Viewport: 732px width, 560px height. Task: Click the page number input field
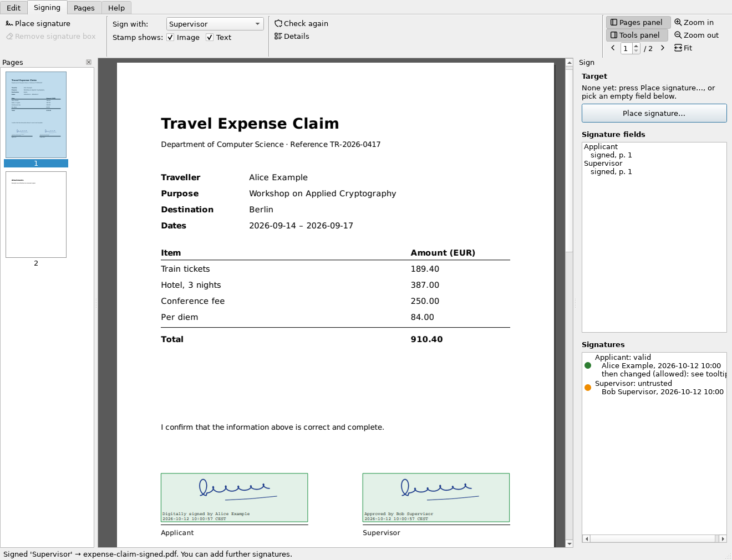[x=627, y=48]
